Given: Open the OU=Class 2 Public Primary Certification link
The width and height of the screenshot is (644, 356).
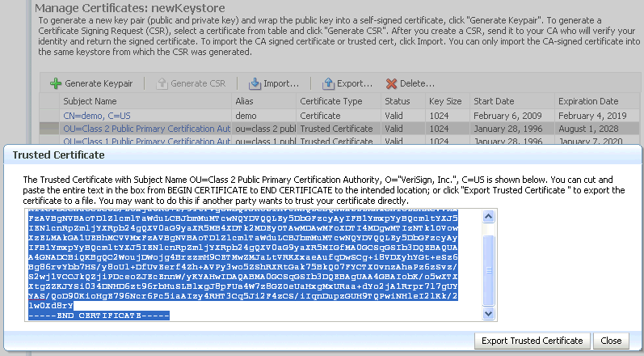Looking at the screenshot, I should click(x=146, y=129).
